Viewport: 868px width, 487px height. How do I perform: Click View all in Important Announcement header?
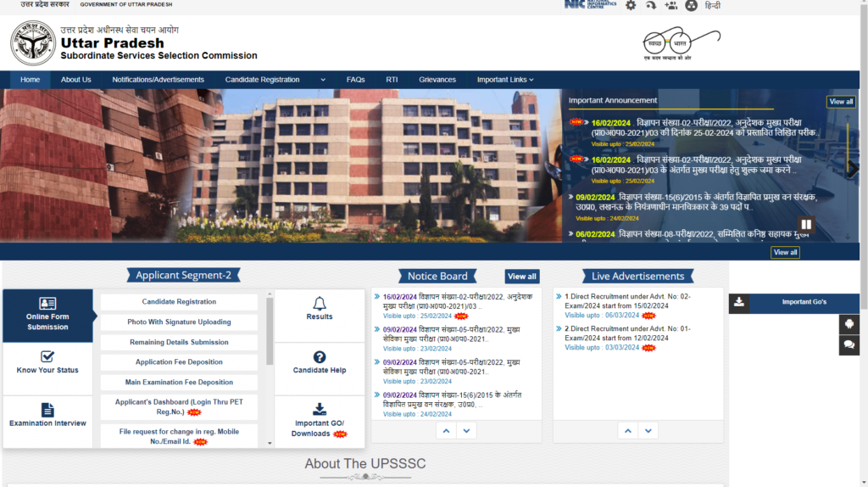841,102
